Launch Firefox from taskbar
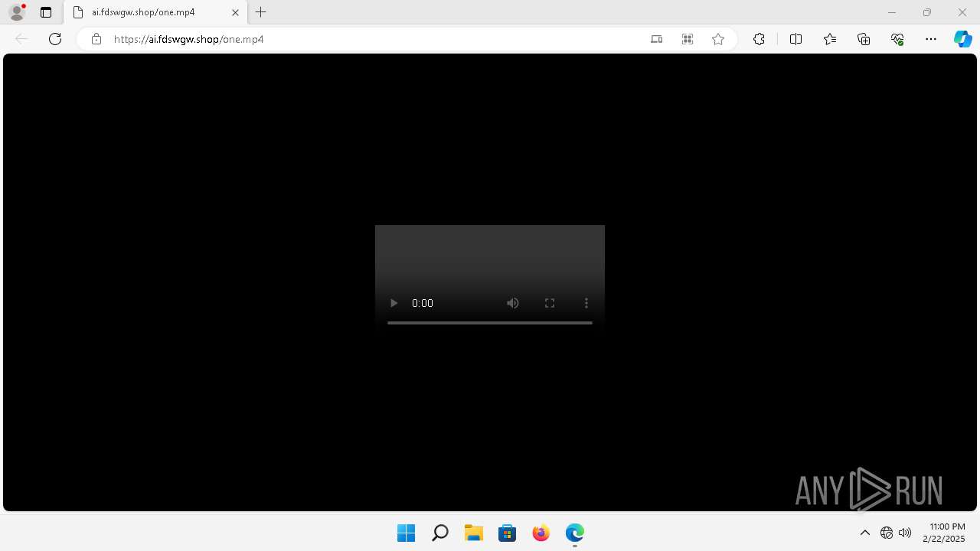This screenshot has width=980, height=551. point(541,533)
